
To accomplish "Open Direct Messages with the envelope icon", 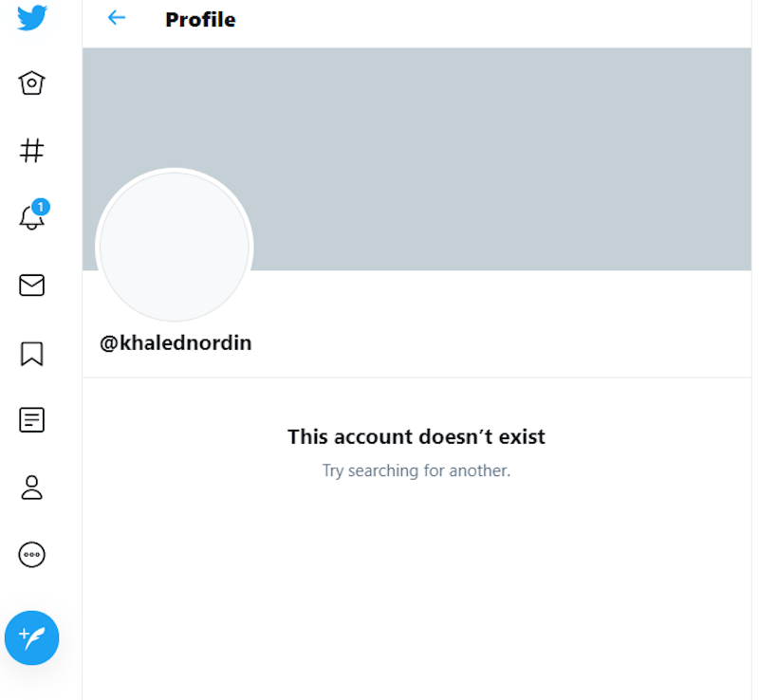I will tap(31, 286).
